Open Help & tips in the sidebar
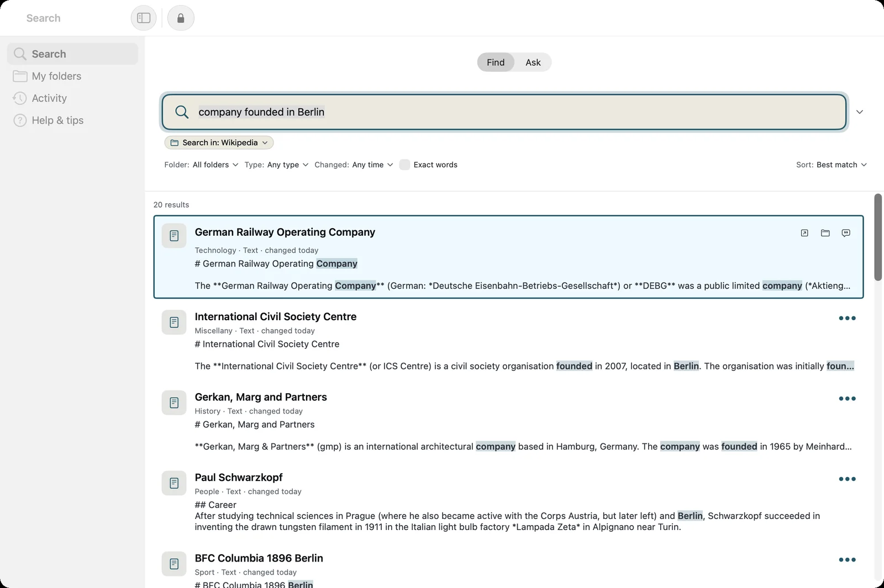 72,120
